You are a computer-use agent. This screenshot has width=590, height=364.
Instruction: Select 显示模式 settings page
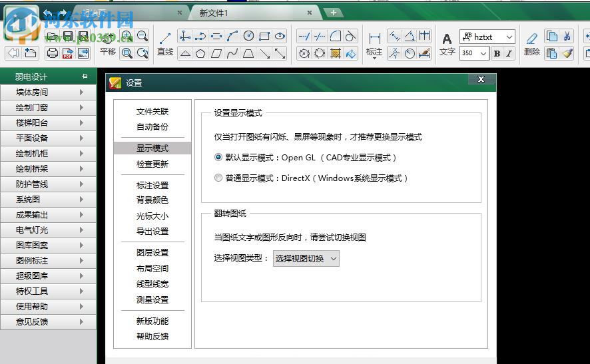[x=152, y=148]
